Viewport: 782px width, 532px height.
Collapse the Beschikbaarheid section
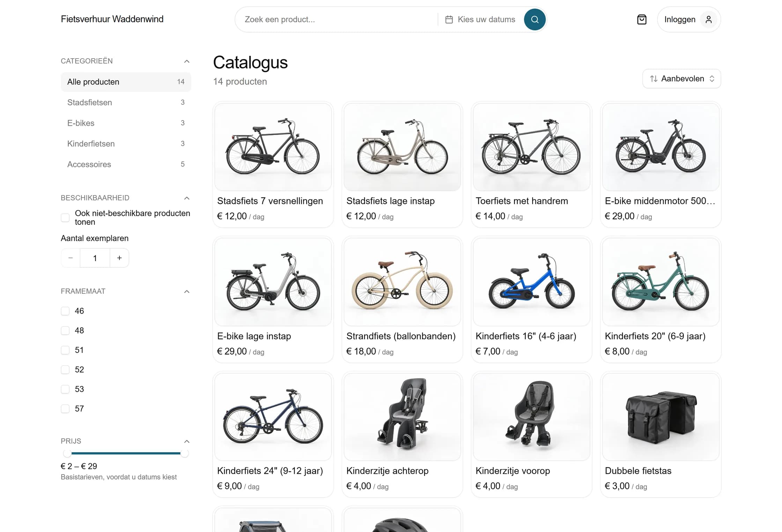(x=187, y=198)
